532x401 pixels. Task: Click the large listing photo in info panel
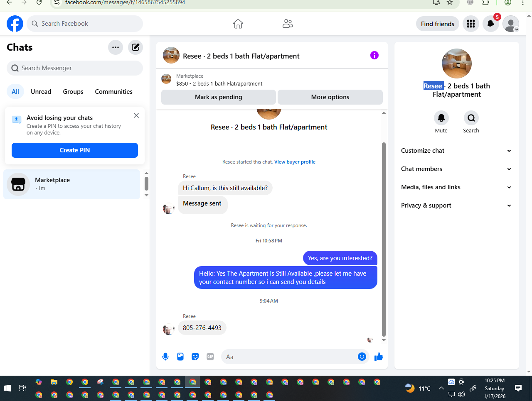tap(457, 64)
